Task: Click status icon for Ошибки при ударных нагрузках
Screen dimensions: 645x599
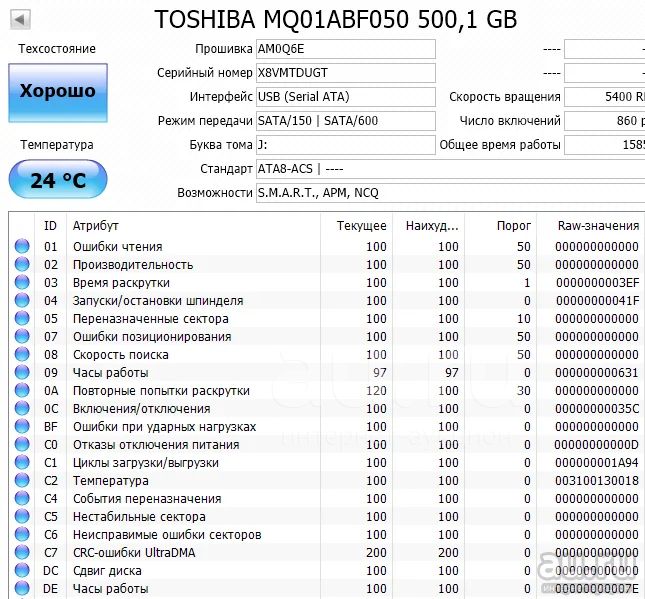Action: click(x=22, y=426)
